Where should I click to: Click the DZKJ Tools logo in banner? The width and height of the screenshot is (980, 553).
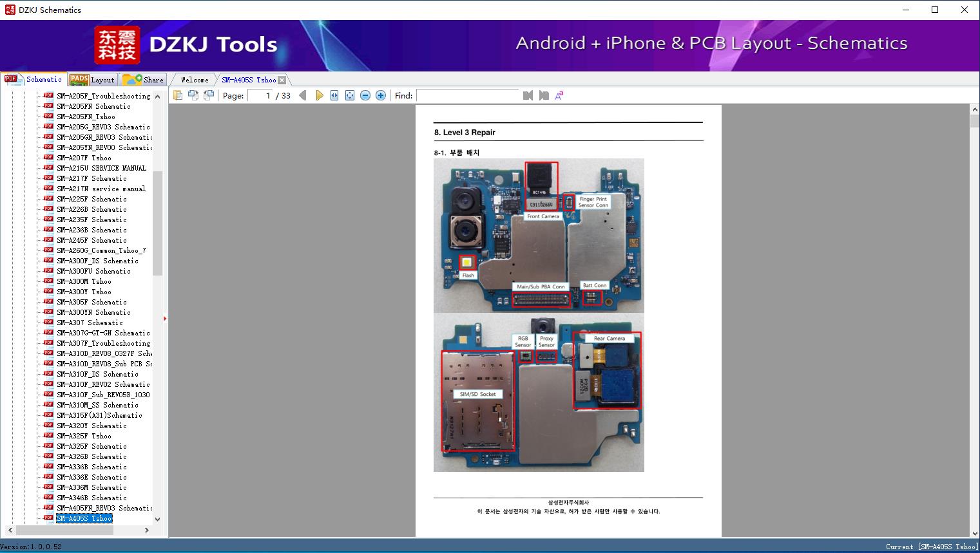click(186, 44)
